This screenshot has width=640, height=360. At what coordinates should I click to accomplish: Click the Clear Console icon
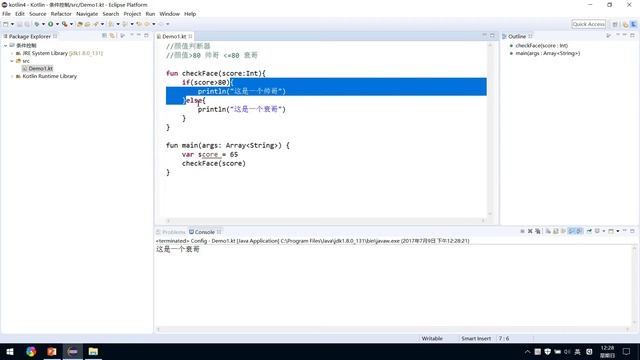[x=548, y=231]
